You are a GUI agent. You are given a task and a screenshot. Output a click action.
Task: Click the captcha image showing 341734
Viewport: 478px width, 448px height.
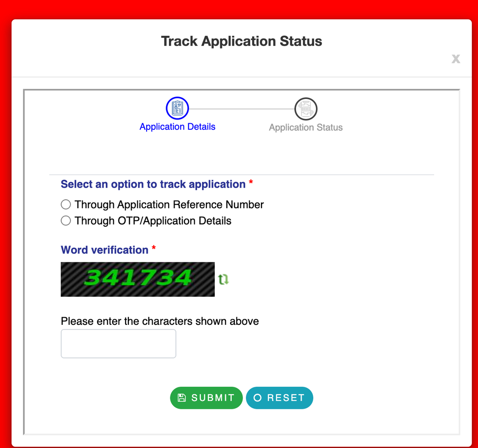[x=138, y=279]
